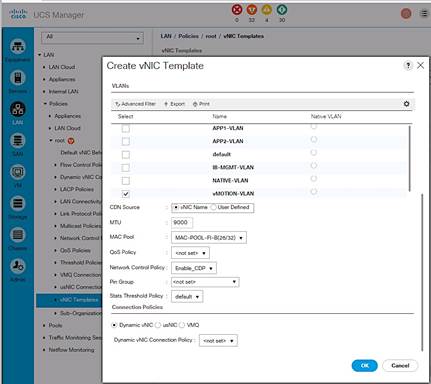The width and height of the screenshot is (431, 384).
Task: Select User Defined CDN source
Action: [213, 207]
